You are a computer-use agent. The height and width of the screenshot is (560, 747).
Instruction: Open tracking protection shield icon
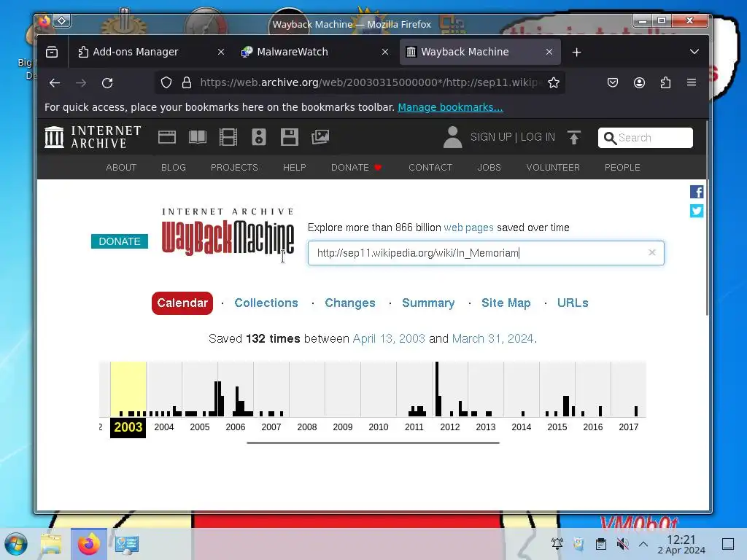point(166,83)
